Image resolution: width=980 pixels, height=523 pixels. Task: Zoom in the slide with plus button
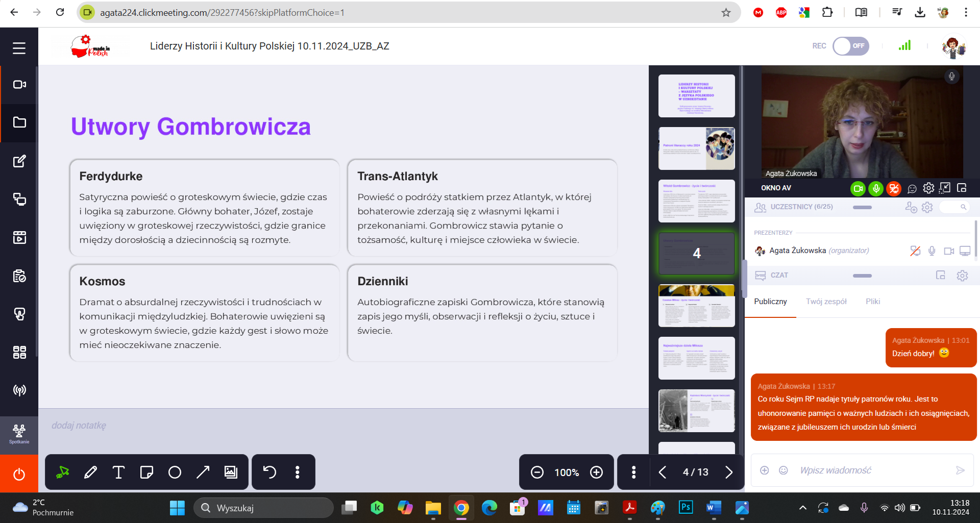click(x=596, y=472)
